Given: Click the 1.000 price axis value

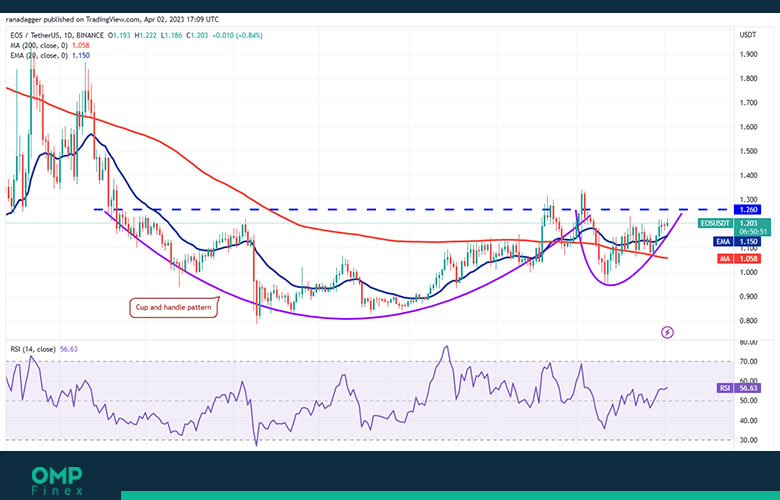Looking at the screenshot, I should (748, 273).
